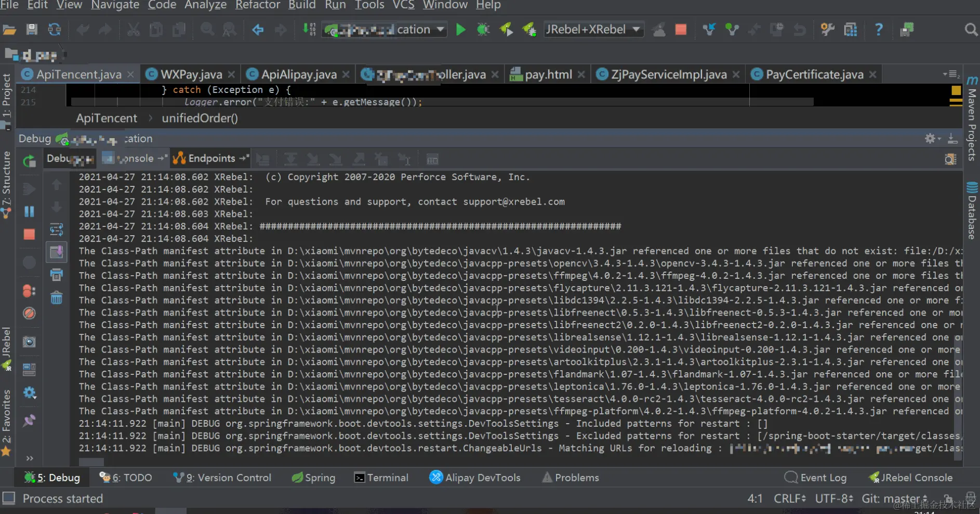Click the Help question mark icon

(879, 30)
